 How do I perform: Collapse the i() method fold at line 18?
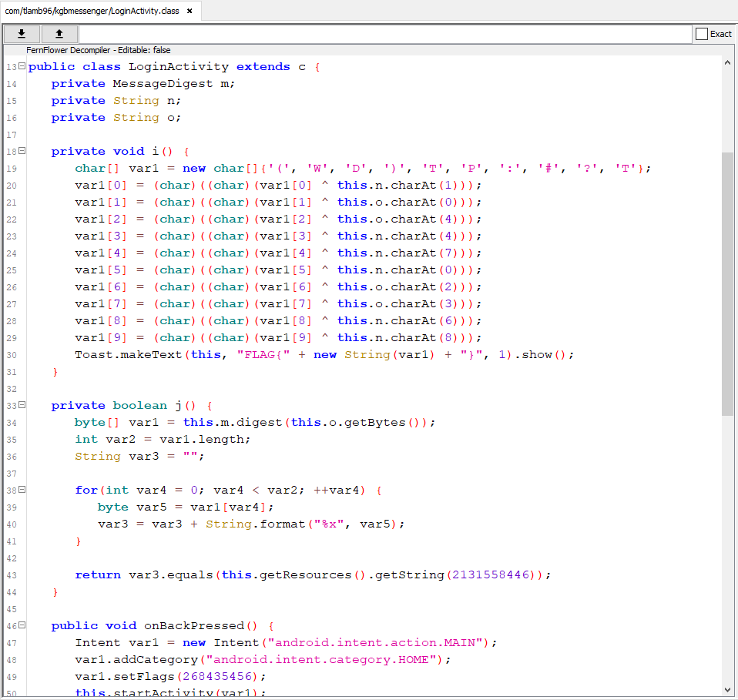pyautogui.click(x=22, y=151)
